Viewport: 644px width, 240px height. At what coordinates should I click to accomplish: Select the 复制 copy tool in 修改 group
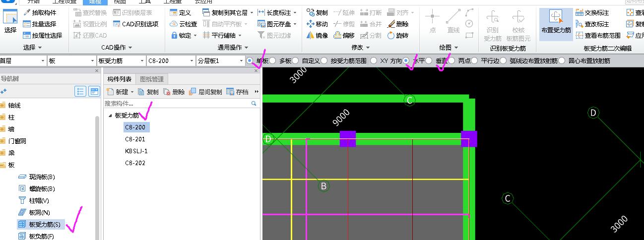click(317, 12)
